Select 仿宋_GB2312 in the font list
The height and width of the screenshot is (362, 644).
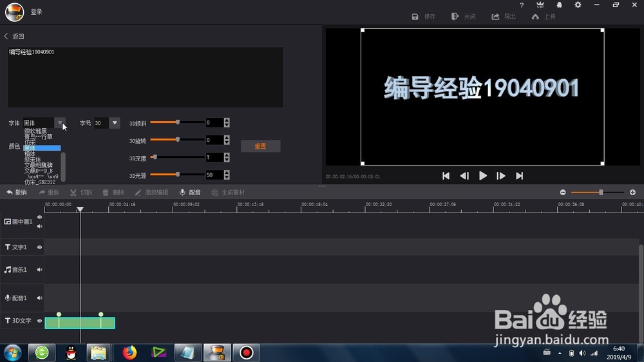click(40, 182)
